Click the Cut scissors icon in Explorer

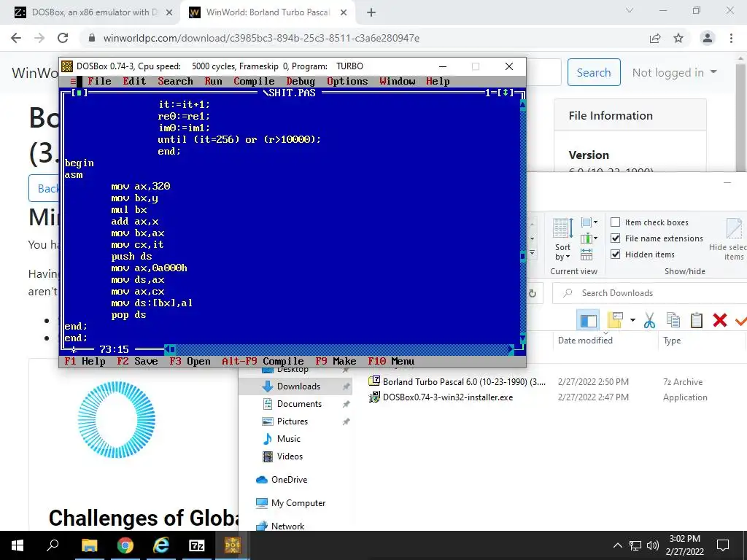coord(649,321)
